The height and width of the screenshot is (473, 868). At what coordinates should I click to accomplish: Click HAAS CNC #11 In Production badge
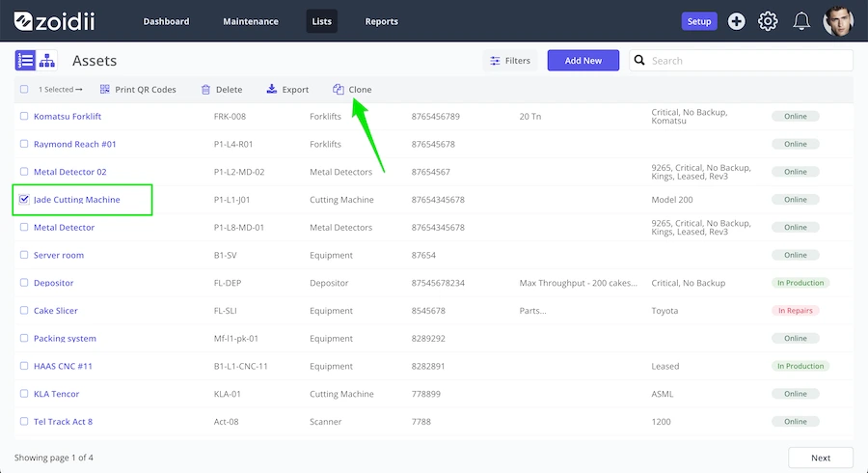(x=800, y=366)
